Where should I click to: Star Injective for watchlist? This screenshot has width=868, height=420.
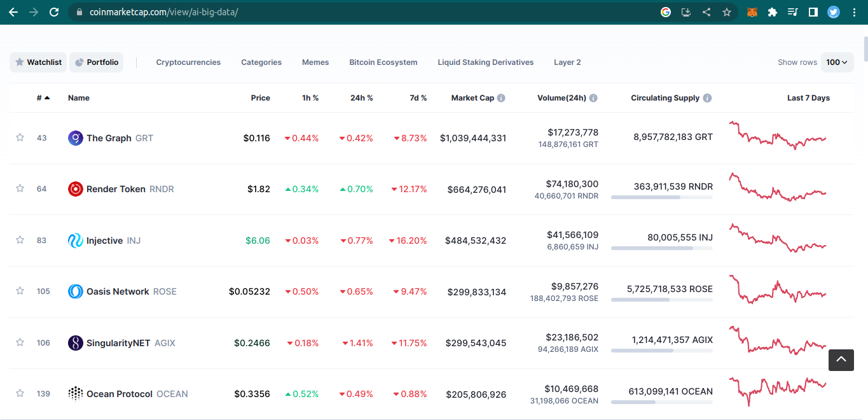[x=20, y=240]
